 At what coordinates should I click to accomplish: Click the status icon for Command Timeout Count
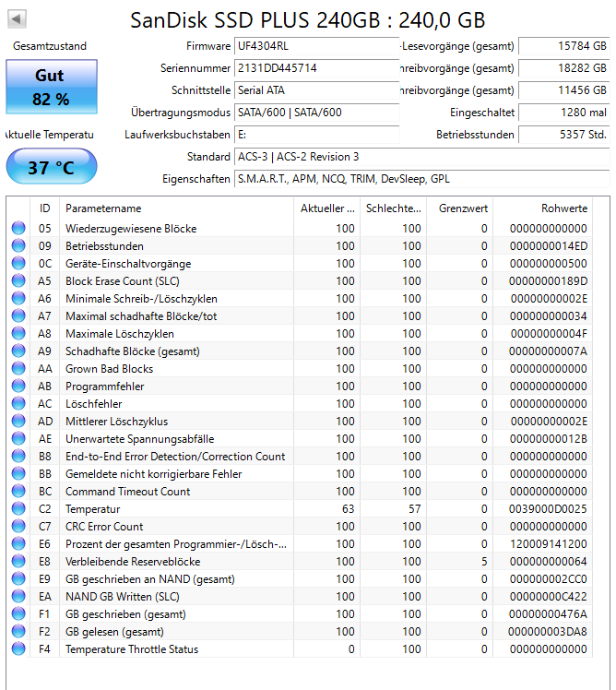pyautogui.click(x=18, y=491)
